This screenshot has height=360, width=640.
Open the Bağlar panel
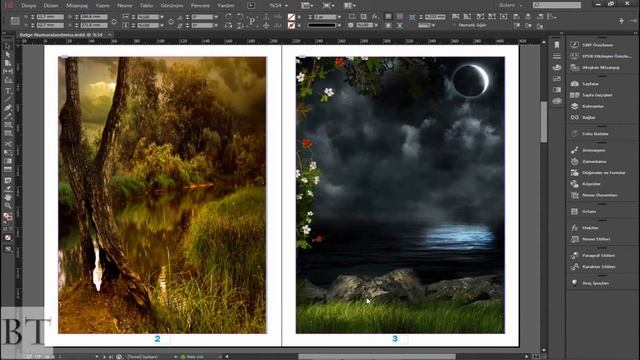[589, 117]
